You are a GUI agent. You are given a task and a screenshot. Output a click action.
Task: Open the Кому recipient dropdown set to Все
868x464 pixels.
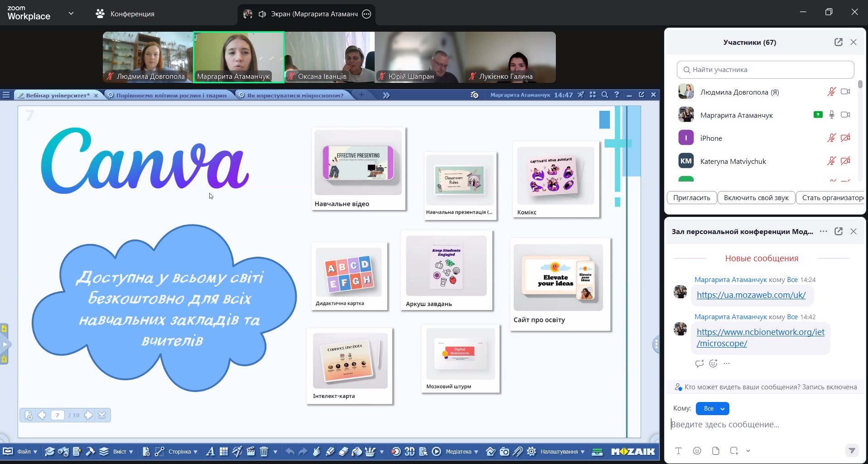pyautogui.click(x=713, y=408)
